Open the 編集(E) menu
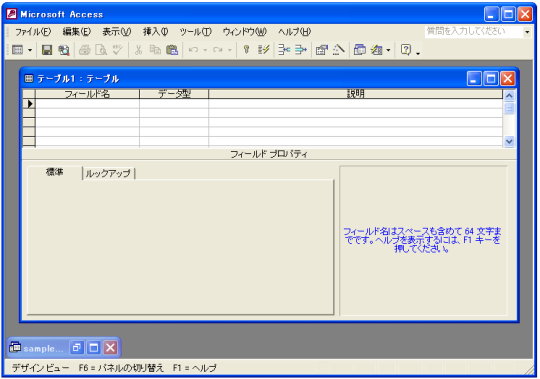The width and height of the screenshot is (540, 379). (x=76, y=32)
